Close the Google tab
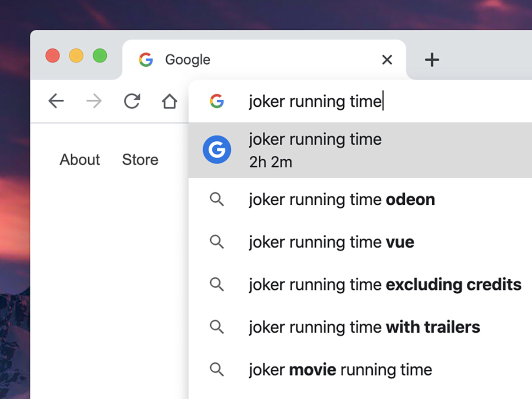The width and height of the screenshot is (532, 399). (387, 60)
